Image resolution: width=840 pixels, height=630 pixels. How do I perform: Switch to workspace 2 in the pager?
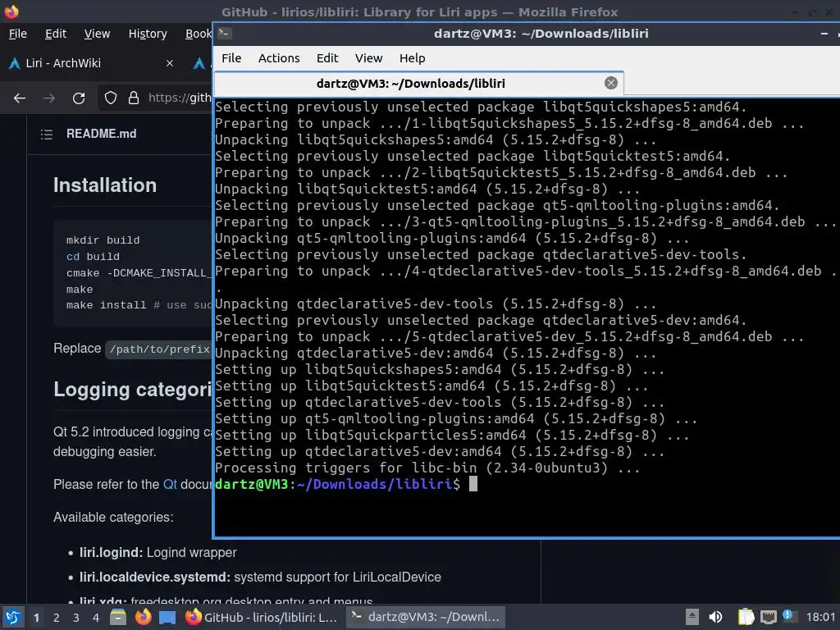(57, 618)
